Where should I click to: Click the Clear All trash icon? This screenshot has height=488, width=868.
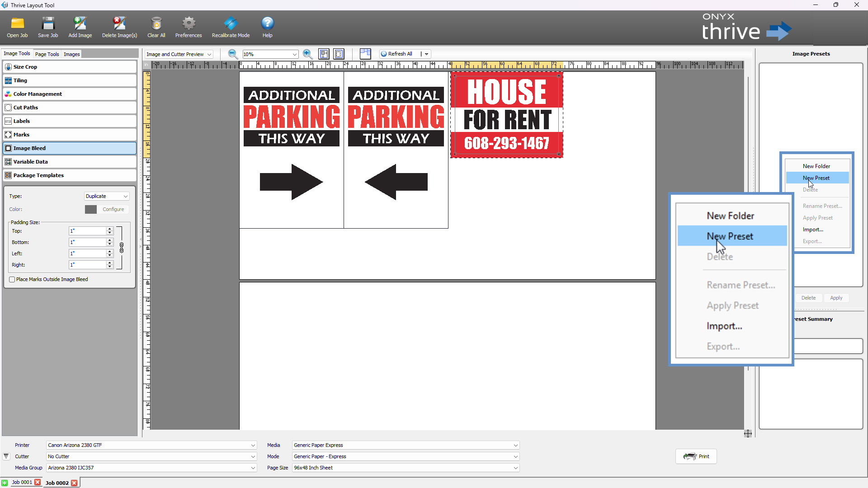[156, 23]
